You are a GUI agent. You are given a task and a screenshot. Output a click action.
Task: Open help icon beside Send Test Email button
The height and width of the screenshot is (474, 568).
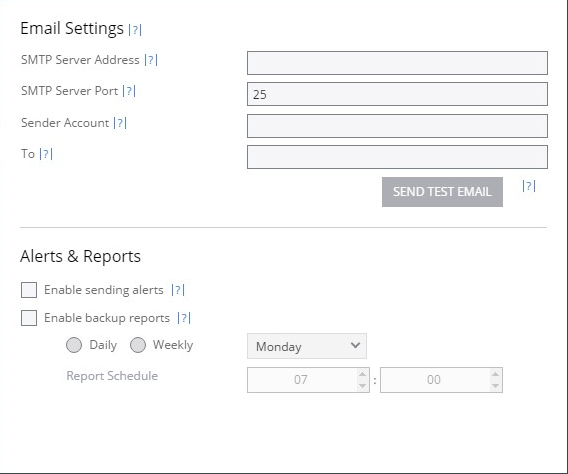click(x=529, y=186)
